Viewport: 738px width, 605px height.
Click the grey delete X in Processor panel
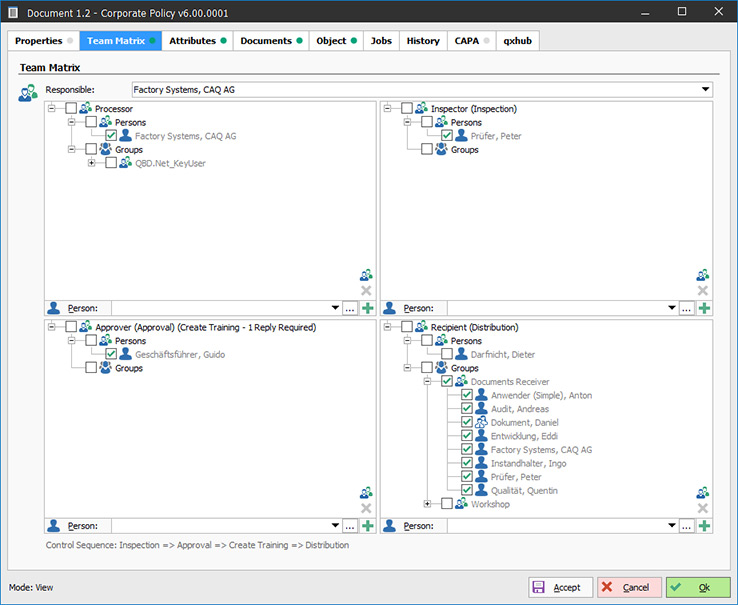[x=366, y=290]
